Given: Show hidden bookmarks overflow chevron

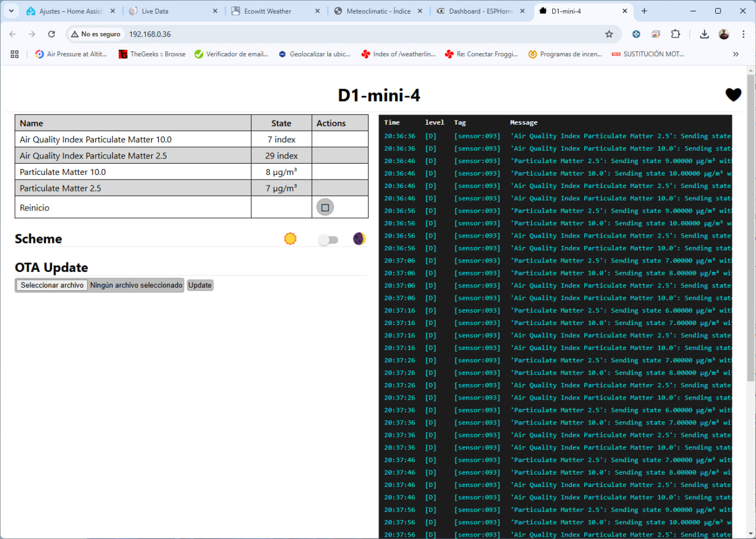Looking at the screenshot, I should [735, 54].
